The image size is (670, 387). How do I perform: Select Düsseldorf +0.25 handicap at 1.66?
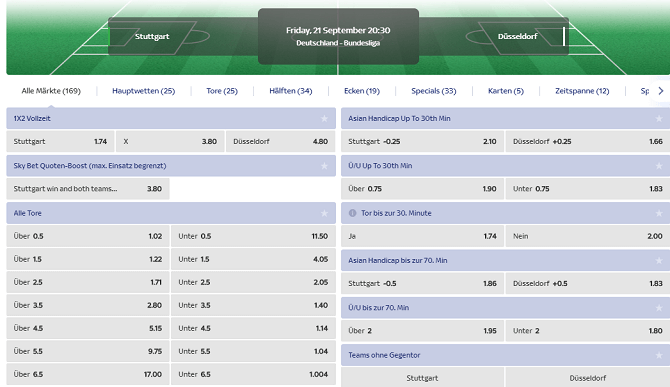tap(588, 141)
